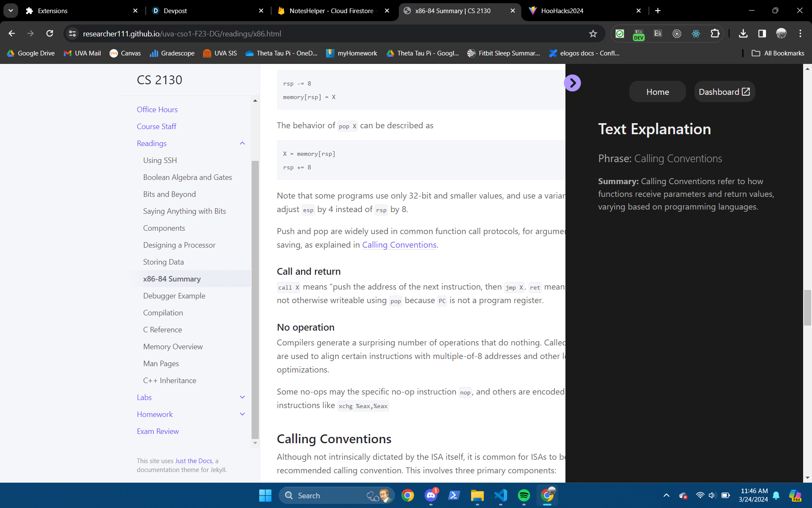The height and width of the screenshot is (508, 812).
Task: Bookmark this page with the star icon
Action: click(x=593, y=34)
